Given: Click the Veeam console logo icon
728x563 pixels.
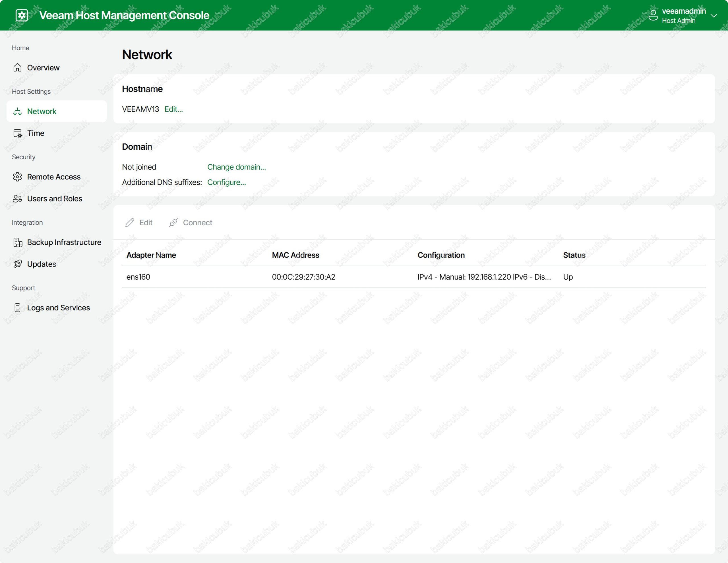Looking at the screenshot, I should click(x=22, y=15).
